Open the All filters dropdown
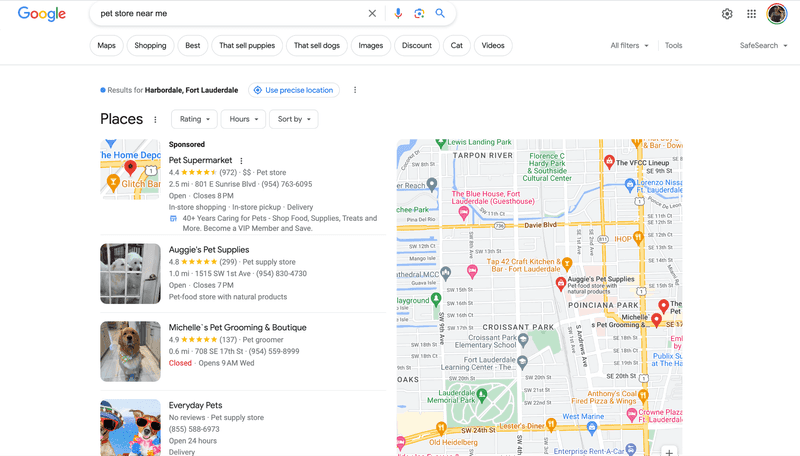The image size is (800, 456). [630, 45]
